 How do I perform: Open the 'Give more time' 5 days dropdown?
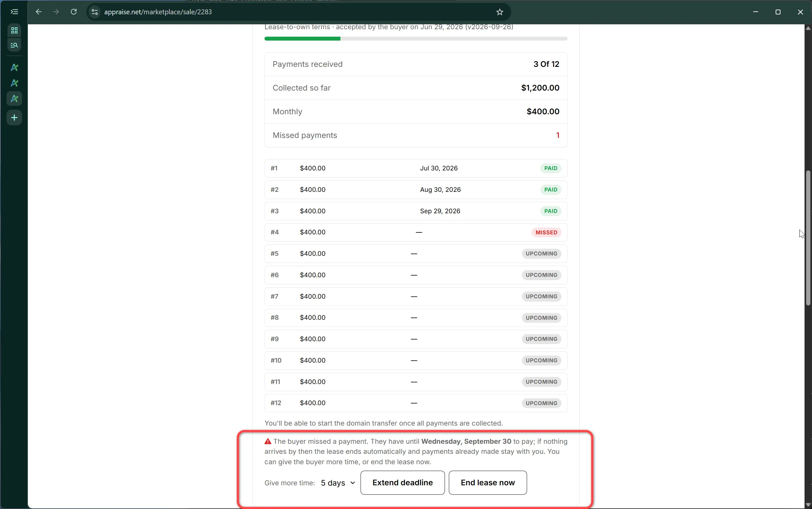coord(338,483)
